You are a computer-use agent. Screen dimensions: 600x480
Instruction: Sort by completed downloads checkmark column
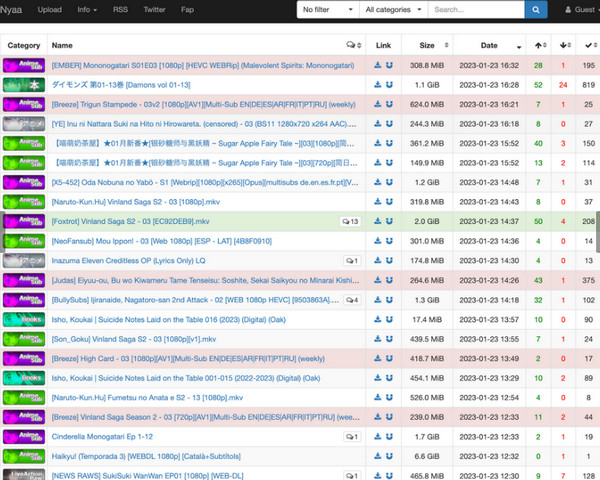(589, 45)
